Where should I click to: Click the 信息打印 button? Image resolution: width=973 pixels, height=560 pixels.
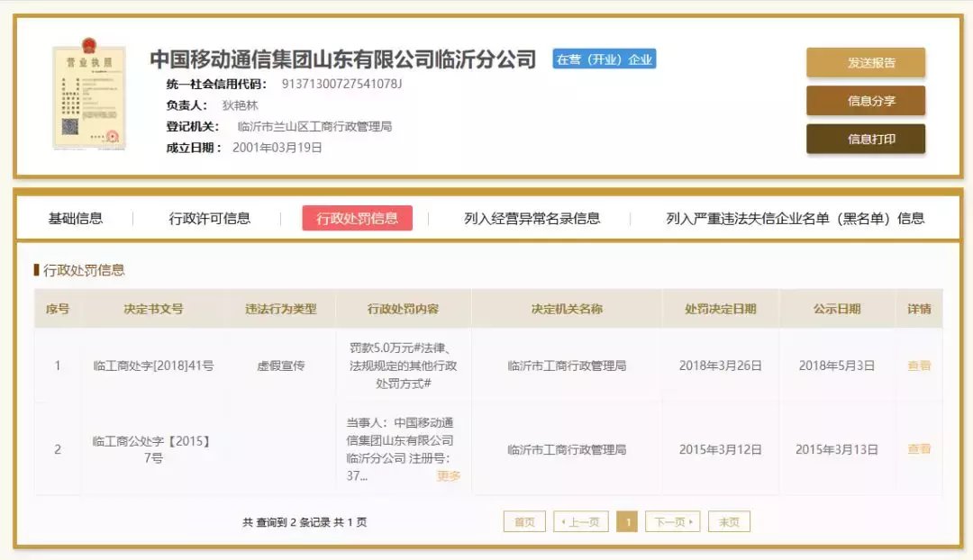click(x=866, y=139)
